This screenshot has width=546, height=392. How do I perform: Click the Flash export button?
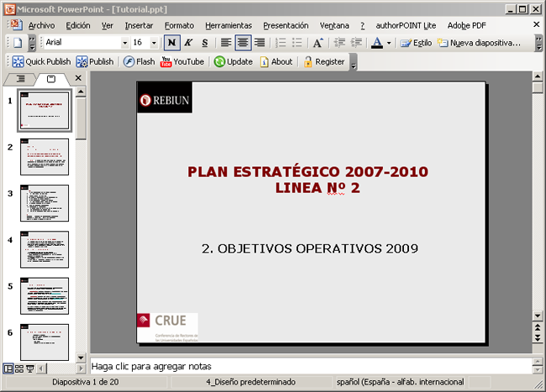pos(139,61)
